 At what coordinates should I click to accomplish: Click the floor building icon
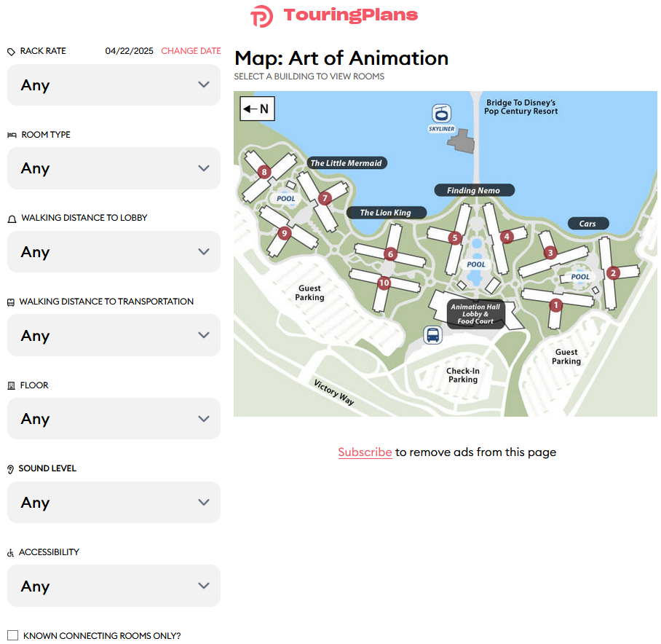pos(12,385)
